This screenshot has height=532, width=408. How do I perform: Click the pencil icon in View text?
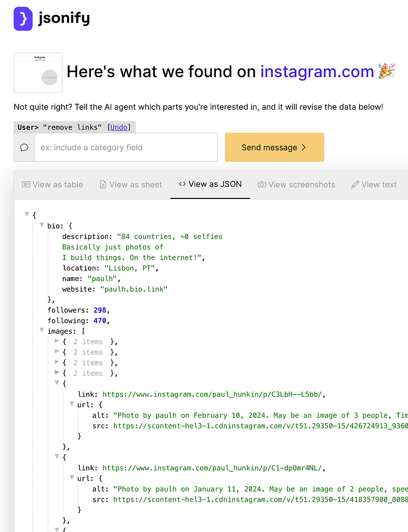point(355,185)
